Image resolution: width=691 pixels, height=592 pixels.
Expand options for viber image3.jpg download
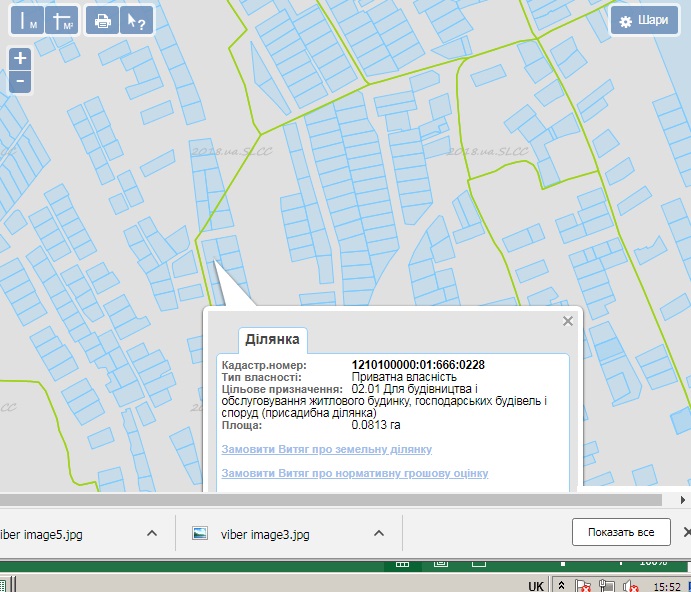(379, 534)
